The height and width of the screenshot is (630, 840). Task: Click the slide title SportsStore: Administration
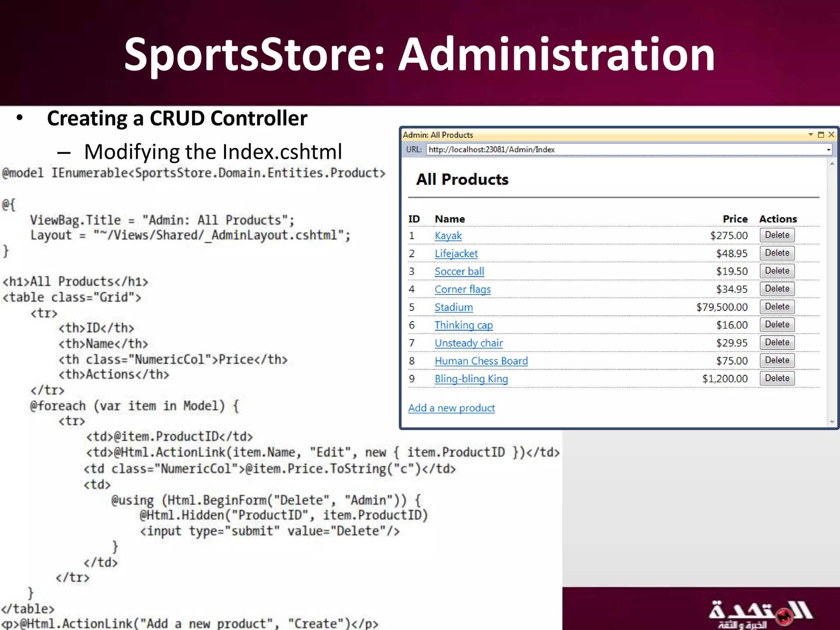point(420,55)
